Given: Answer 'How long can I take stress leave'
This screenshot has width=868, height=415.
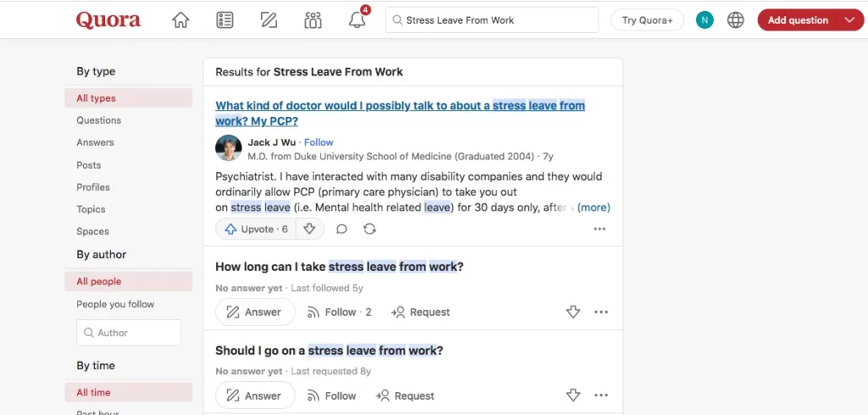Looking at the screenshot, I should click(x=255, y=312).
